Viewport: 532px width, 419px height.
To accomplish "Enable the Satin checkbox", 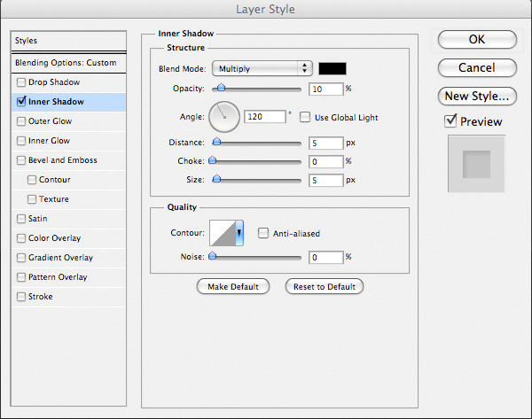I will [21, 219].
